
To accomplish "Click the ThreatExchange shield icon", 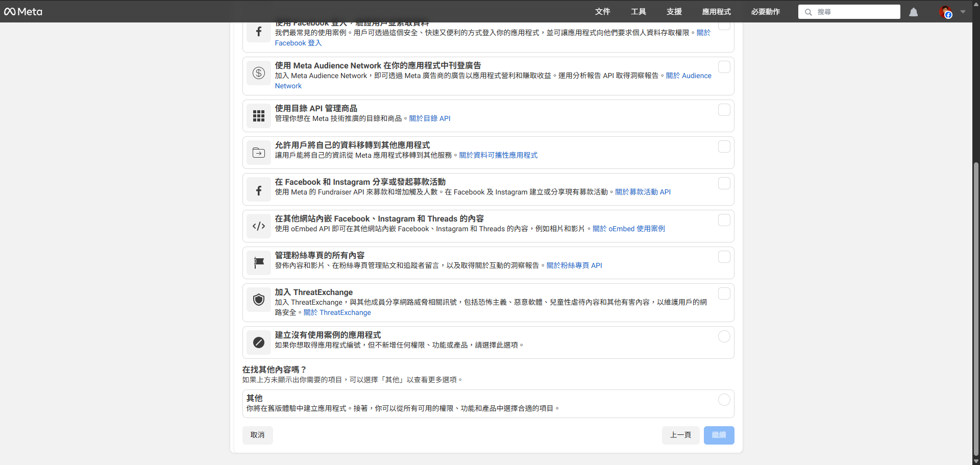I will point(259,299).
